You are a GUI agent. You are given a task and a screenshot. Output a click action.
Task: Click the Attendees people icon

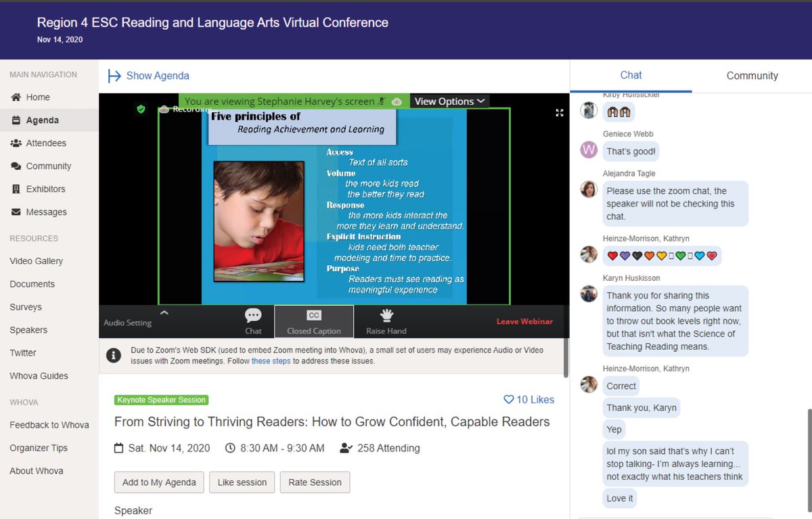pyautogui.click(x=16, y=143)
